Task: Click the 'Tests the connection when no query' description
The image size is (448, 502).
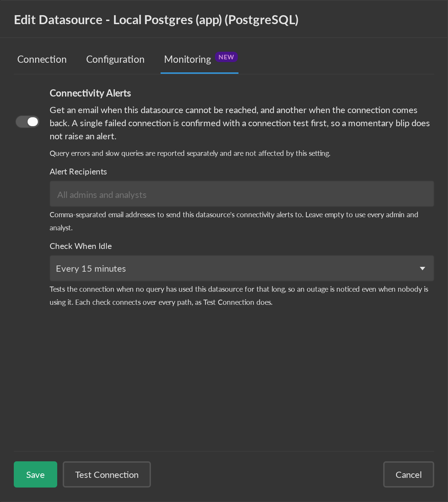Action: tap(239, 295)
